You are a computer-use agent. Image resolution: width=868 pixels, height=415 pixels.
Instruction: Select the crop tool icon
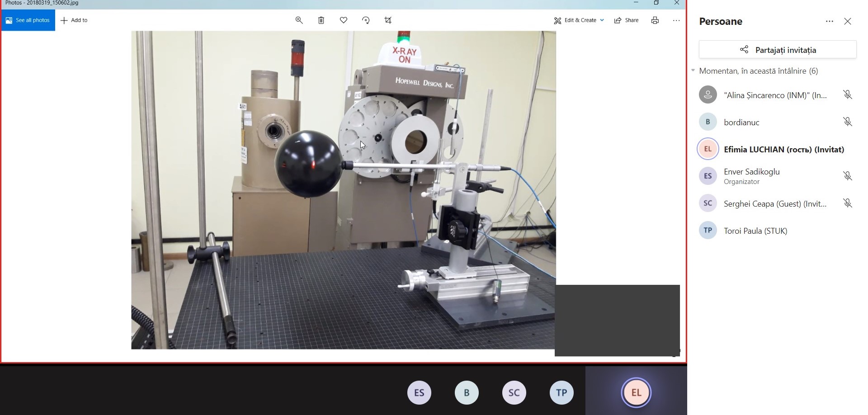(x=388, y=20)
